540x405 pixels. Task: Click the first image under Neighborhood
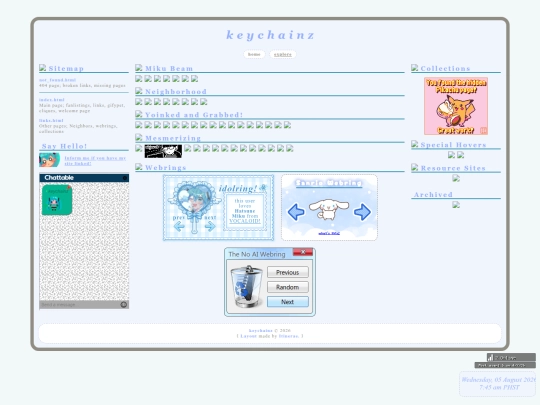139,102
